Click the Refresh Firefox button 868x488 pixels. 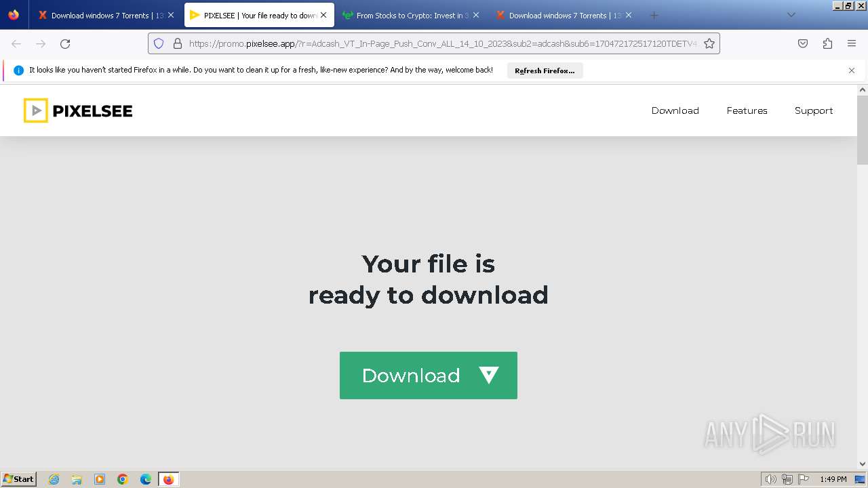coord(545,70)
